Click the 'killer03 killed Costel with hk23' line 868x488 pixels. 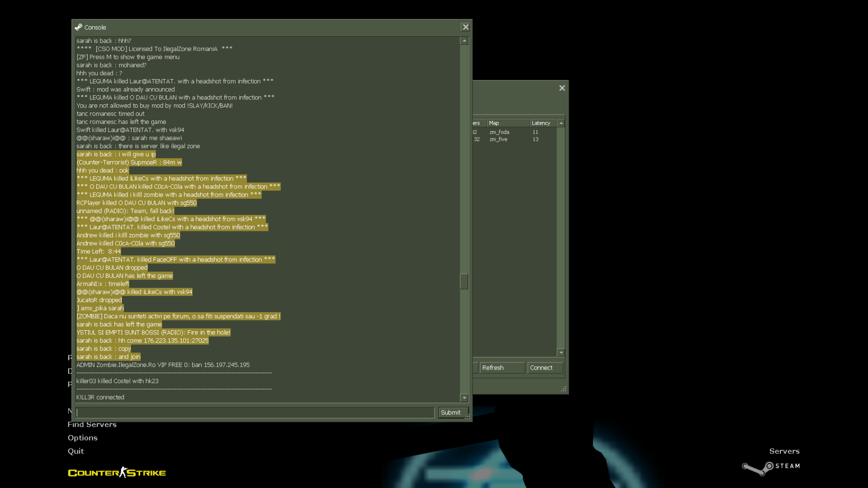click(x=118, y=381)
